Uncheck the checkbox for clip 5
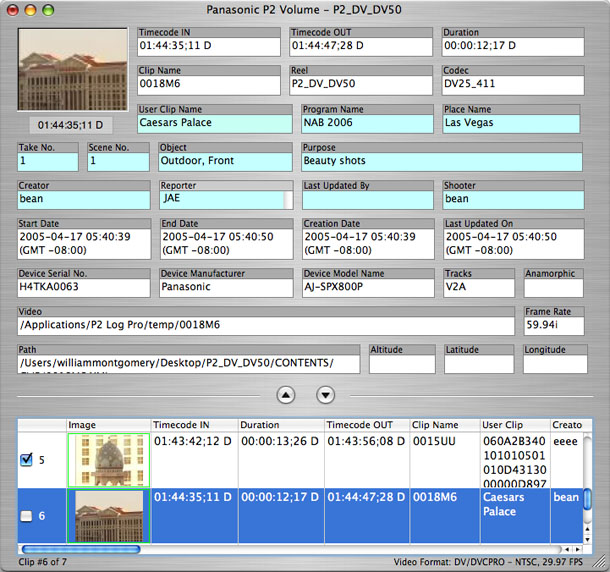Viewport: 610px width, 572px height. [x=26, y=460]
